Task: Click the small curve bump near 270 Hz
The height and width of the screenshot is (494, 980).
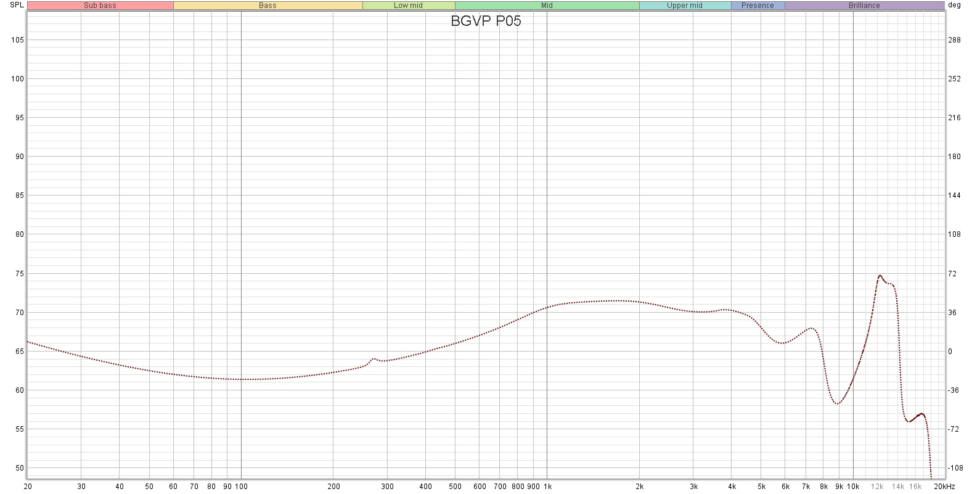Action: (x=374, y=358)
